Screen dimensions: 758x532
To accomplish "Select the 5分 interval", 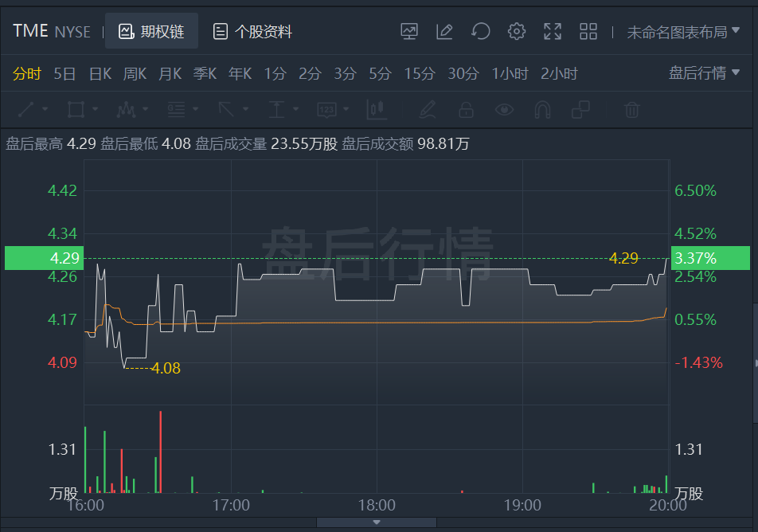I will pos(380,73).
